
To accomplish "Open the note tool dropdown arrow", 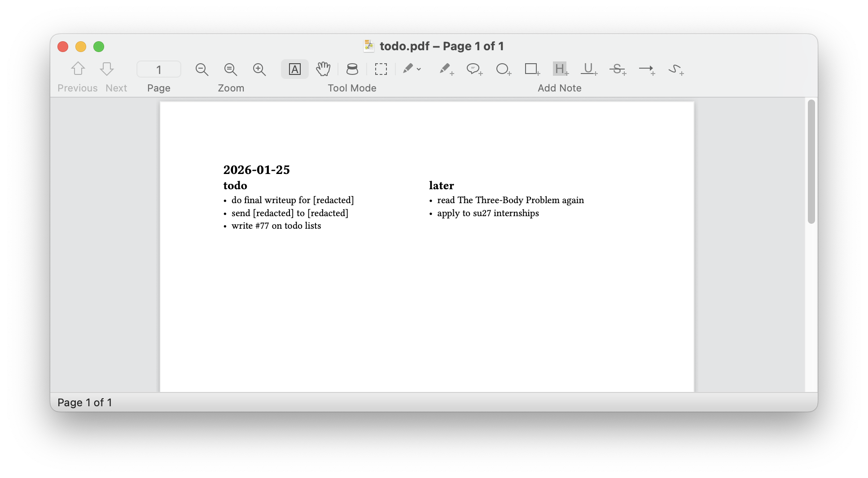I will [x=419, y=69].
